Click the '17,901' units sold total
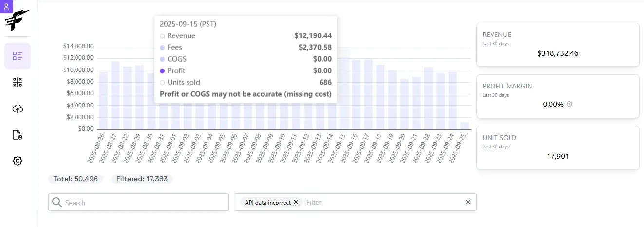This screenshot has width=644, height=227. [x=558, y=157]
